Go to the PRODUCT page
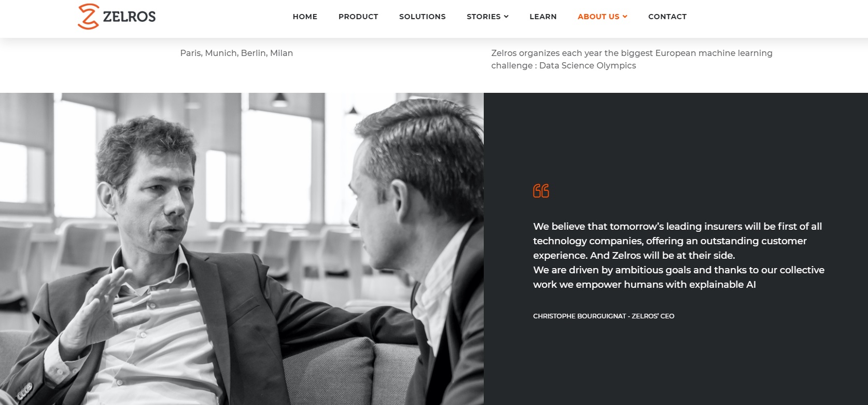The width and height of the screenshot is (868, 405). click(358, 17)
